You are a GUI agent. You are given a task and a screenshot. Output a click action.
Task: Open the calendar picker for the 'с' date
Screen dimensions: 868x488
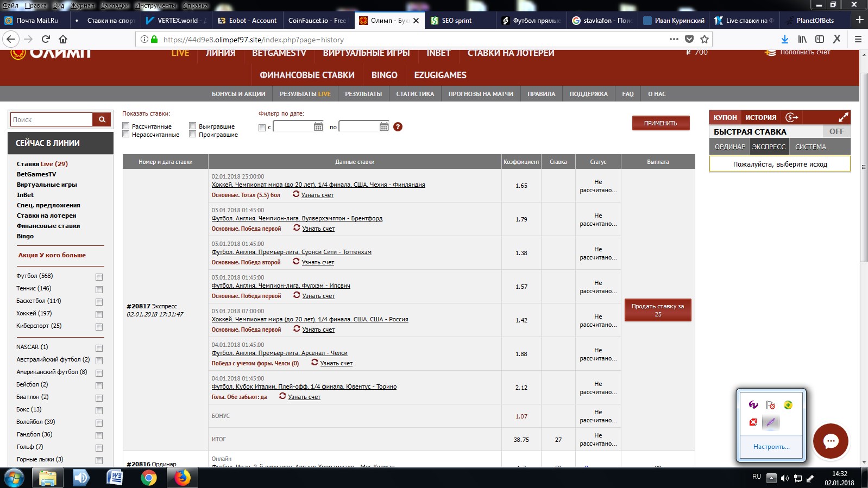[x=318, y=126]
